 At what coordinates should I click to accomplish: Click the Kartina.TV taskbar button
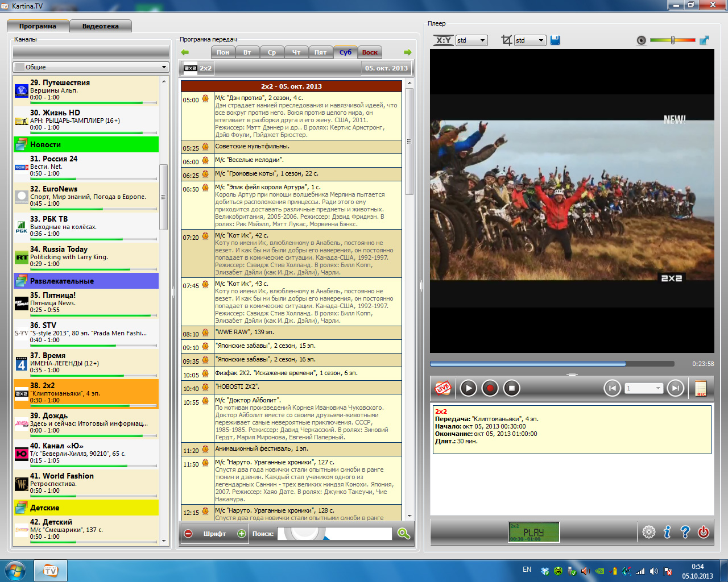point(51,571)
